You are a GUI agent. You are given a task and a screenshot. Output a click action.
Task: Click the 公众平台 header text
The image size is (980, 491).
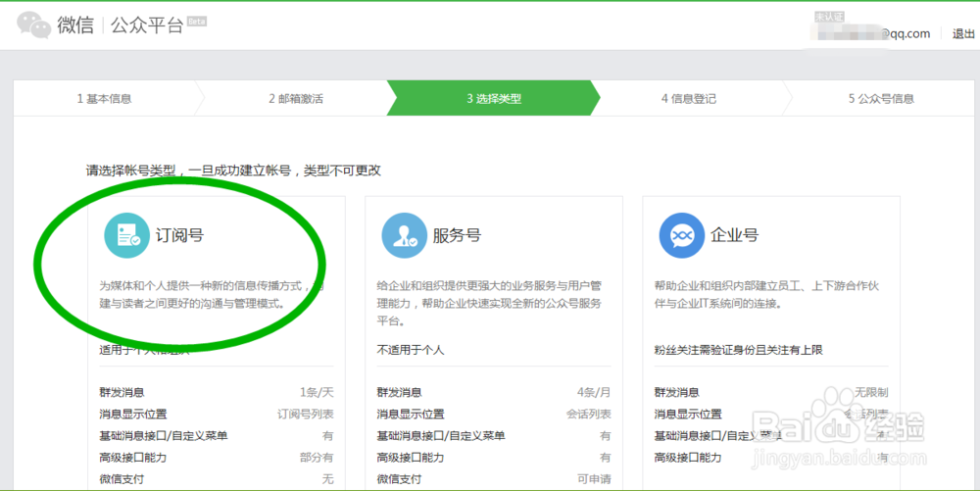pyautogui.click(x=147, y=25)
